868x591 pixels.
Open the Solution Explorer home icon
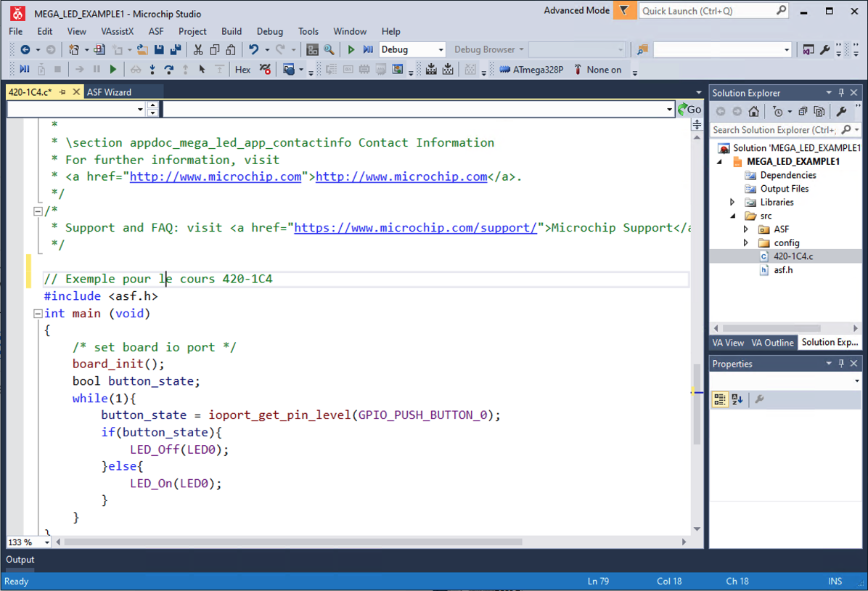[753, 111]
